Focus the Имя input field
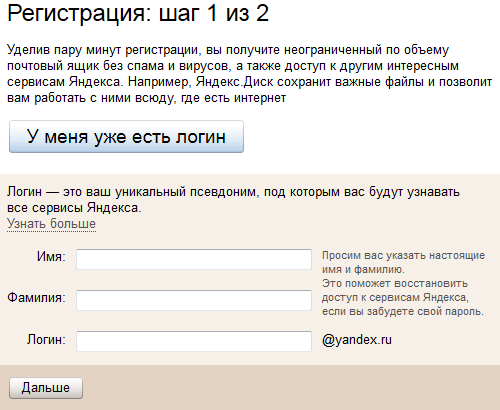Image resolution: width=500 pixels, height=410 pixels. pos(194,259)
